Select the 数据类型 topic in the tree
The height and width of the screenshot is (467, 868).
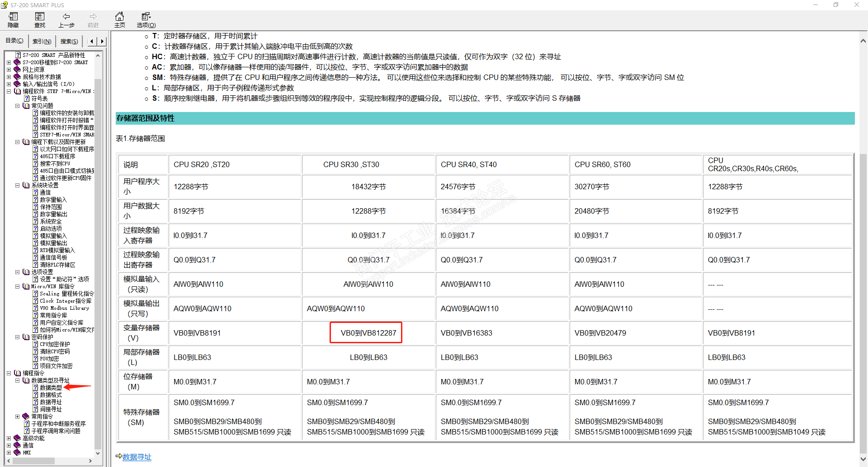click(x=51, y=388)
